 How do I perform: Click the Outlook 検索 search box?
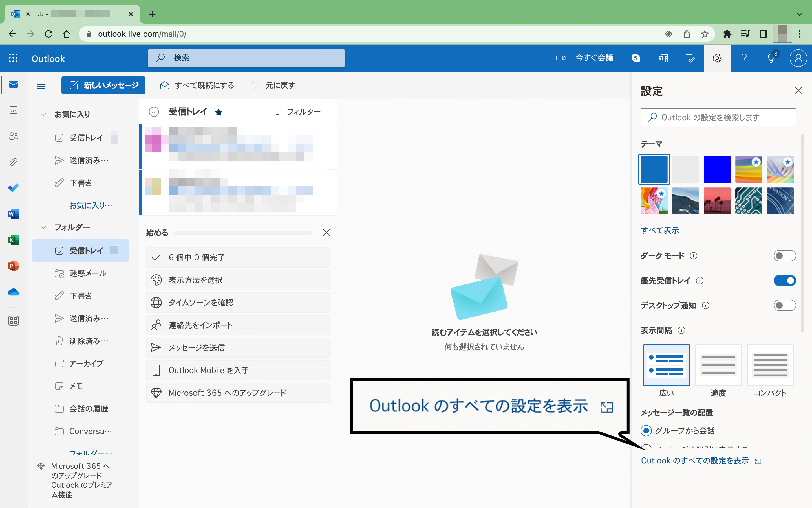[246, 58]
